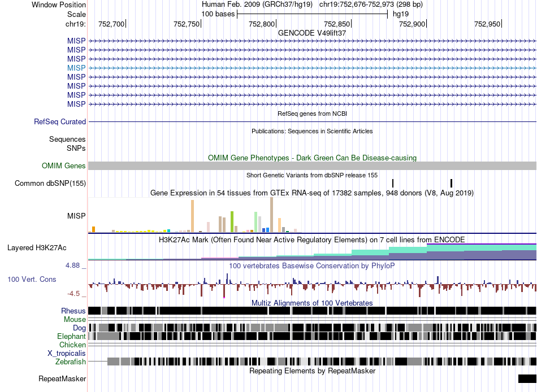This screenshot has width=537, height=392.
Task: Click the left dbSNP variant tick mark
Action: point(393,183)
